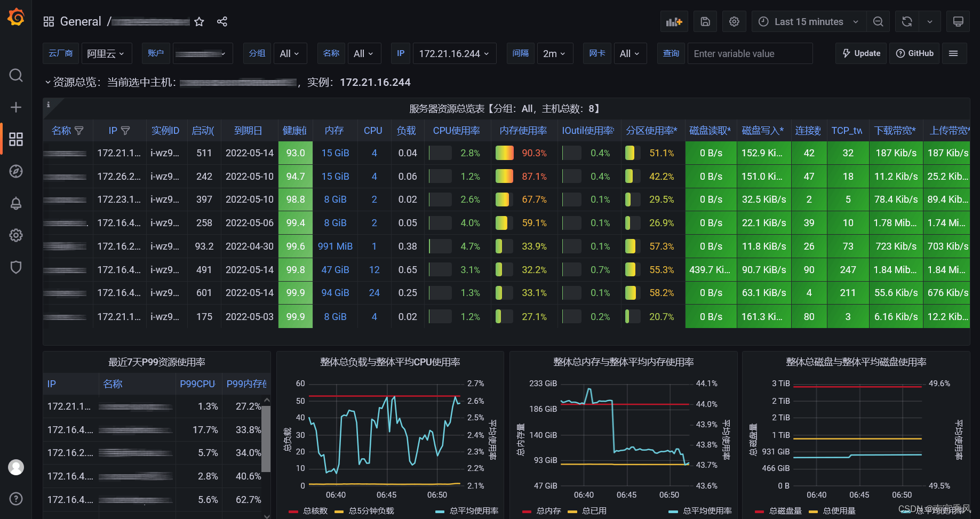Open the GitHub link
This screenshot has width=980, height=519.
click(914, 53)
